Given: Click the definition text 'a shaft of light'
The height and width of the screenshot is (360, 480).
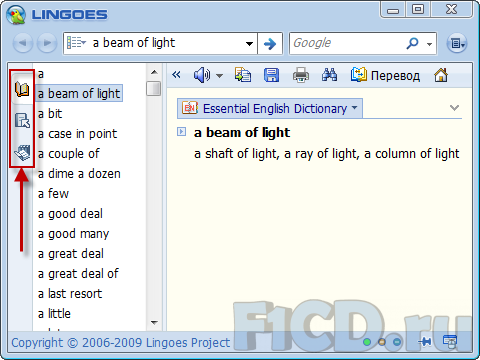Looking at the screenshot, I should 236,154.
